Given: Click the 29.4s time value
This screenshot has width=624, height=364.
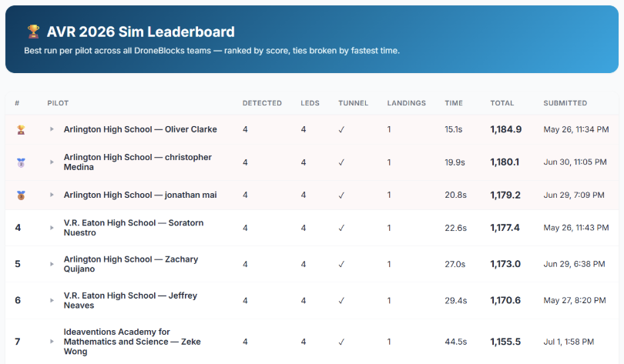Looking at the screenshot, I should tap(455, 300).
